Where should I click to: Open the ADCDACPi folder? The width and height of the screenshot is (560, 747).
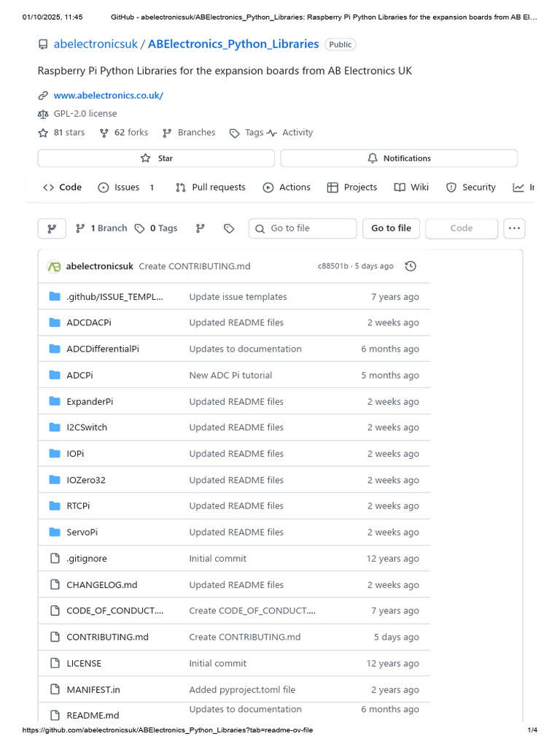tap(89, 322)
